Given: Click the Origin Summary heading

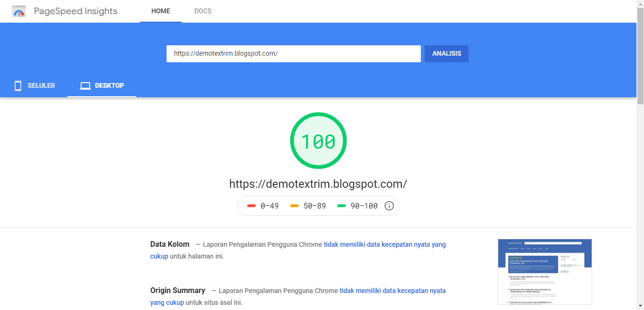Looking at the screenshot, I should point(178,291).
